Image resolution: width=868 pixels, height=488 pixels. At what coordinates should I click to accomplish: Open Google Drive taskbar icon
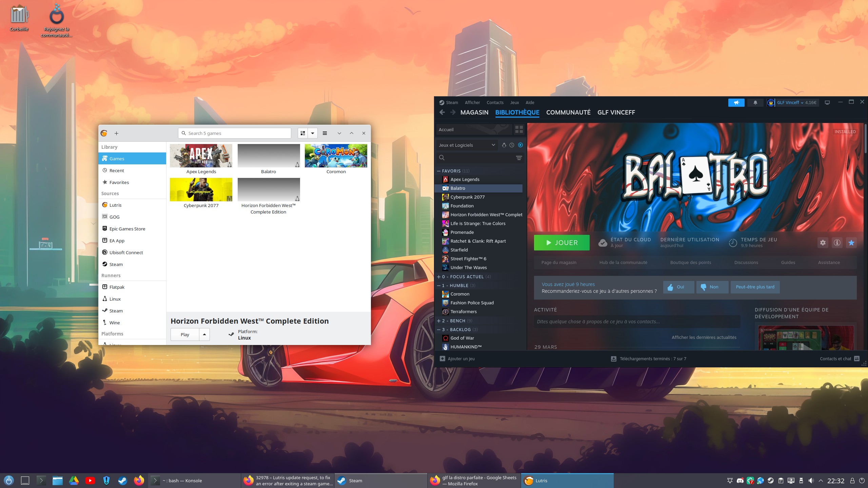74,481
